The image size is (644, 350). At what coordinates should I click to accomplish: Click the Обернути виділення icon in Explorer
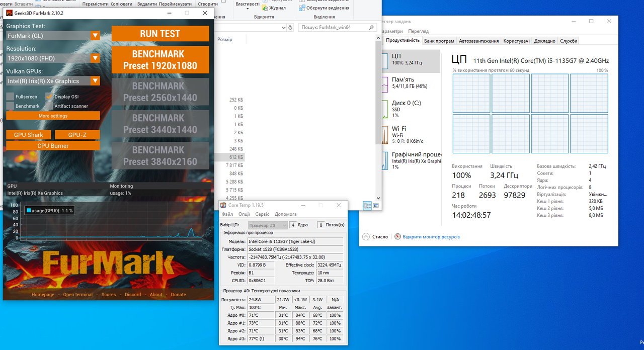pos(302,8)
